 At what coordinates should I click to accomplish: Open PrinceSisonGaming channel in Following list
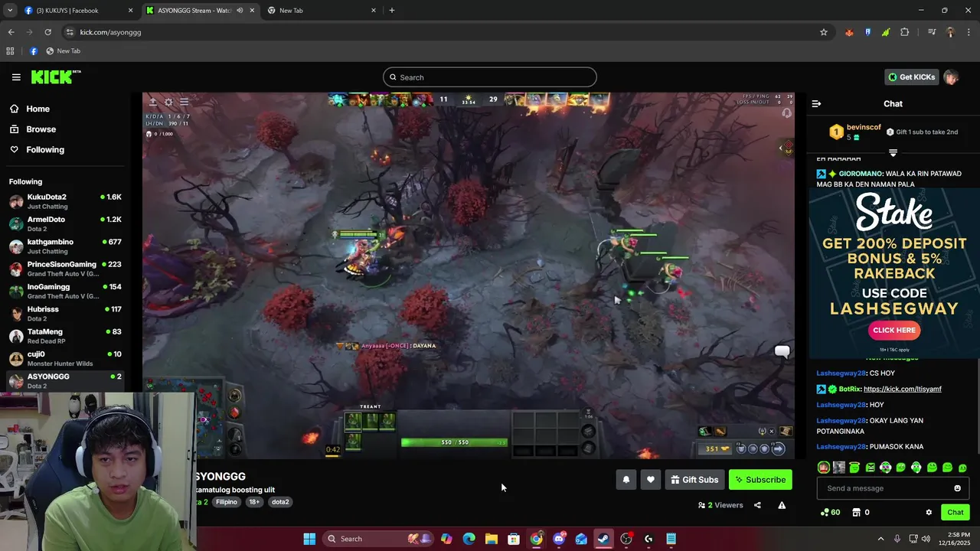[65, 269]
